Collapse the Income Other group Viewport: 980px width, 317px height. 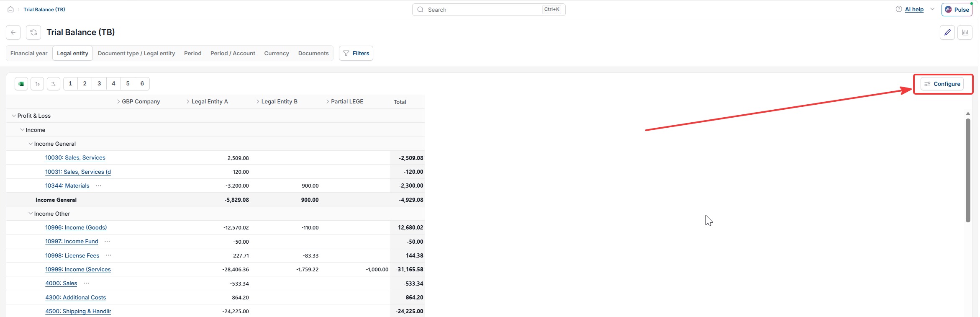(x=31, y=214)
